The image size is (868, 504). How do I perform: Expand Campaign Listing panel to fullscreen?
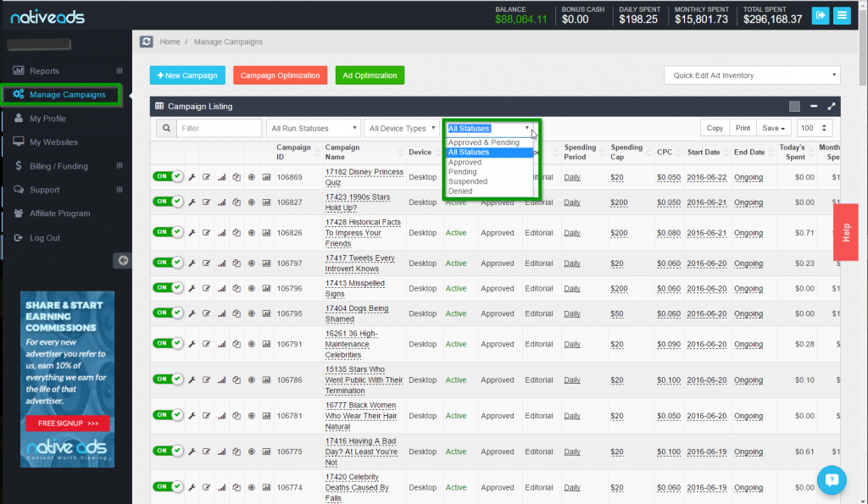click(x=832, y=106)
